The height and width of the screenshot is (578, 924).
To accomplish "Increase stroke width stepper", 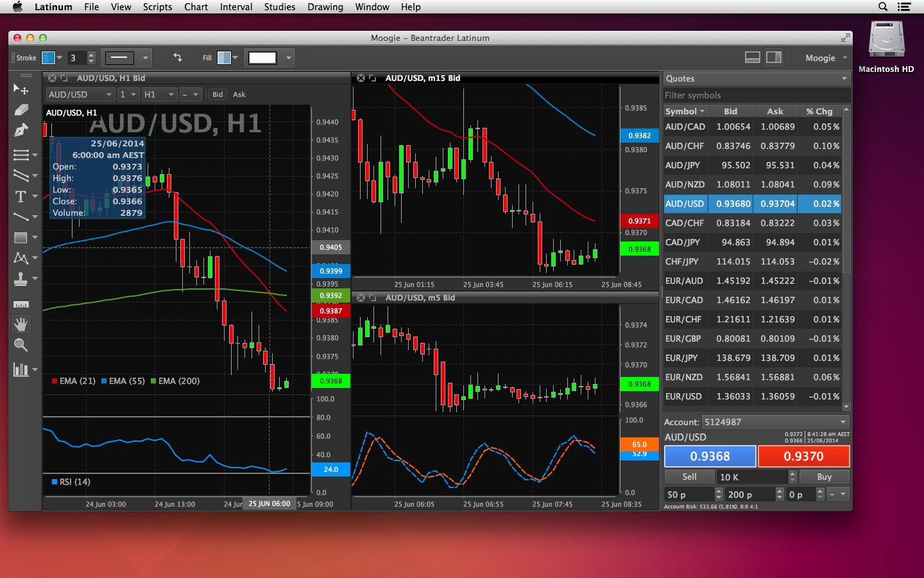I will [91, 54].
